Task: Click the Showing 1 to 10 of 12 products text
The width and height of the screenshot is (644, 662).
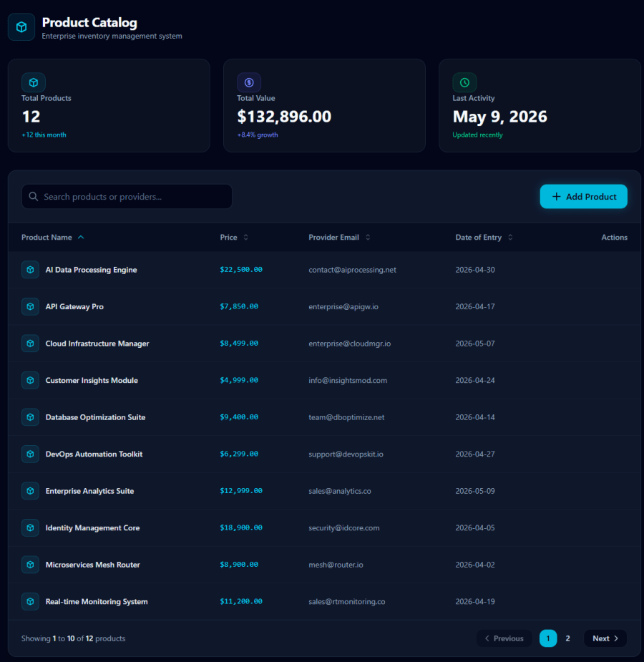Action: coord(74,638)
